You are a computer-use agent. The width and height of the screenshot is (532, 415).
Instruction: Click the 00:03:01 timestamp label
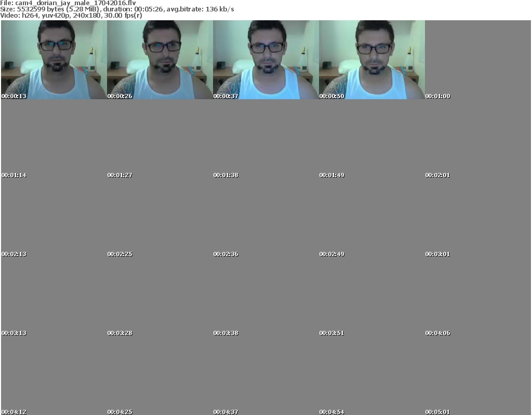coord(437,254)
